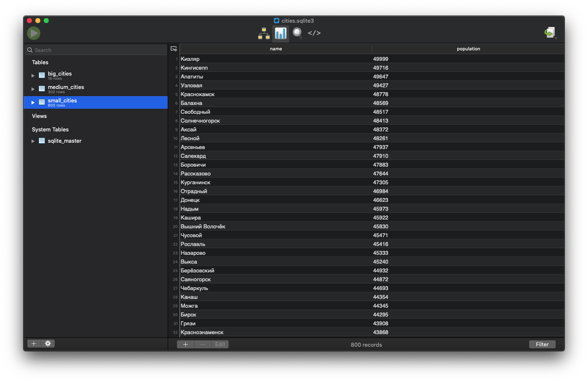Sort by the population column header
The width and height of the screenshot is (588, 382).
(x=468, y=49)
